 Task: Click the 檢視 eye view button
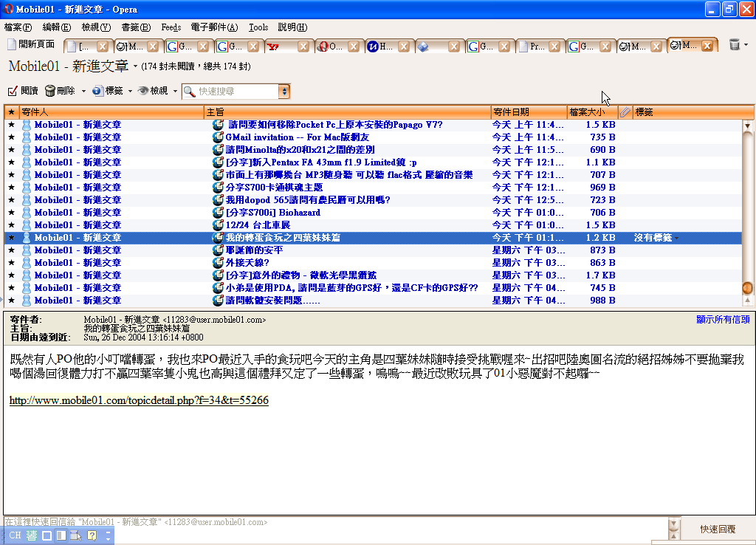point(154,91)
